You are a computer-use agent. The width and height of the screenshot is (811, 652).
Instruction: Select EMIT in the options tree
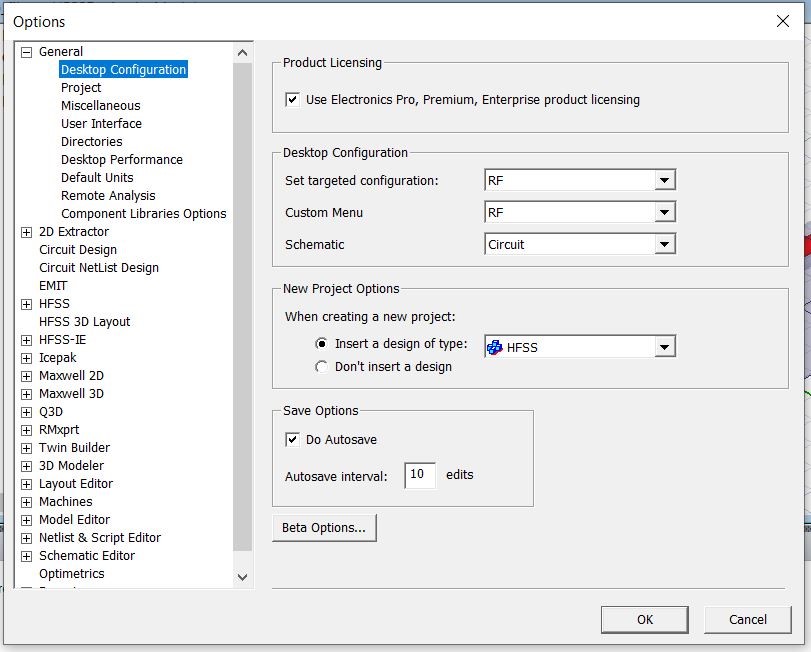53,286
